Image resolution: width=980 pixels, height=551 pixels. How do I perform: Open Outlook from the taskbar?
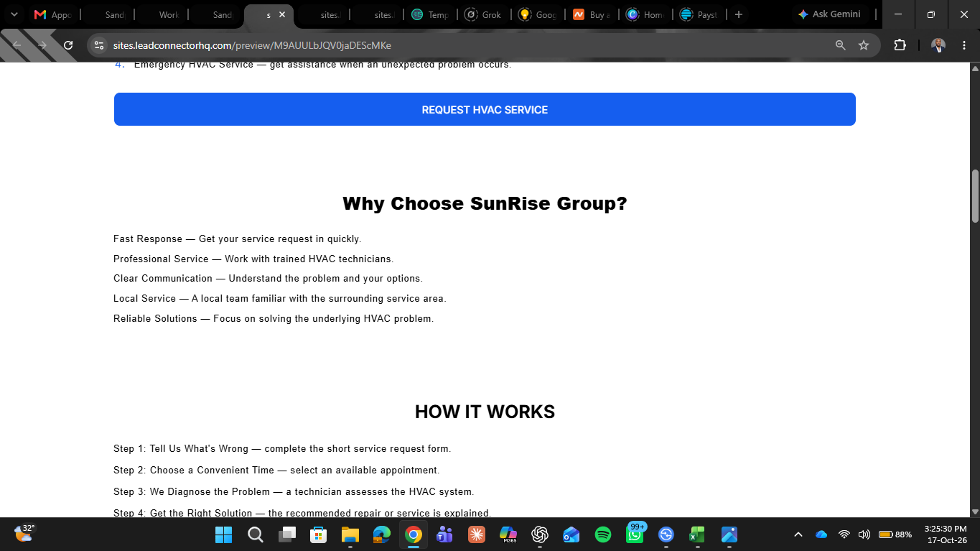[571, 534]
